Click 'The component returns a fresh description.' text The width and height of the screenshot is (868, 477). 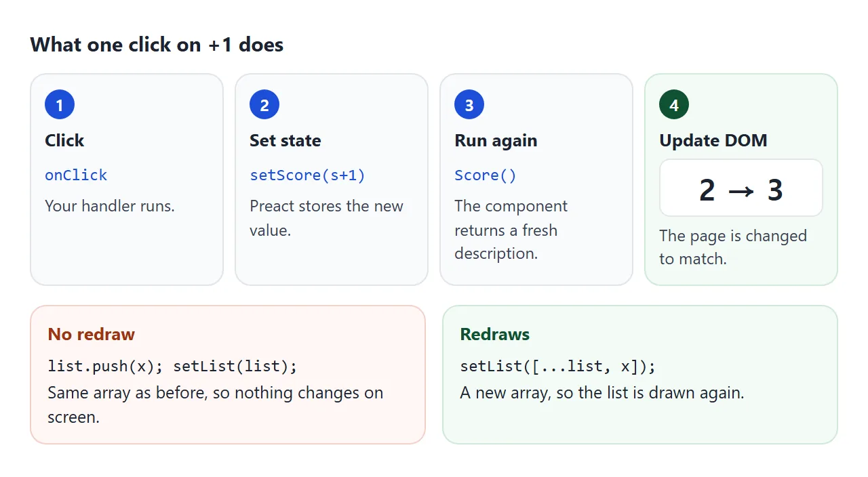(511, 230)
